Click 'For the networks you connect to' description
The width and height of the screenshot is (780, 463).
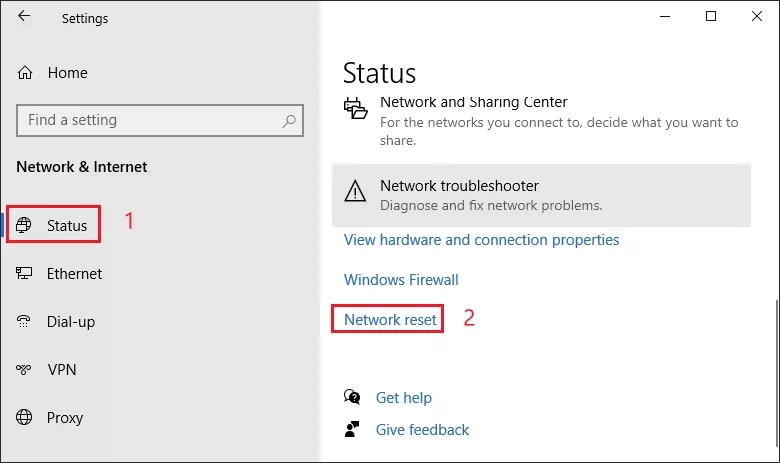[x=559, y=131]
